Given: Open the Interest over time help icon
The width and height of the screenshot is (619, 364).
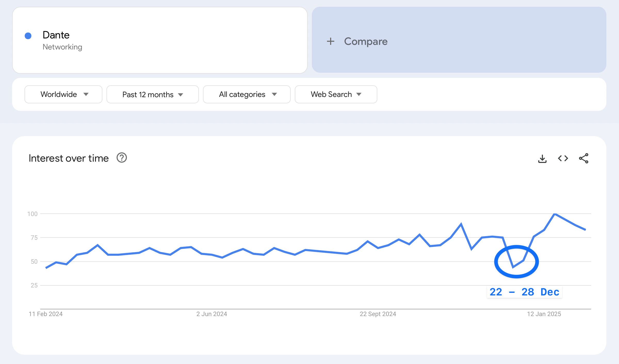Looking at the screenshot, I should point(121,158).
